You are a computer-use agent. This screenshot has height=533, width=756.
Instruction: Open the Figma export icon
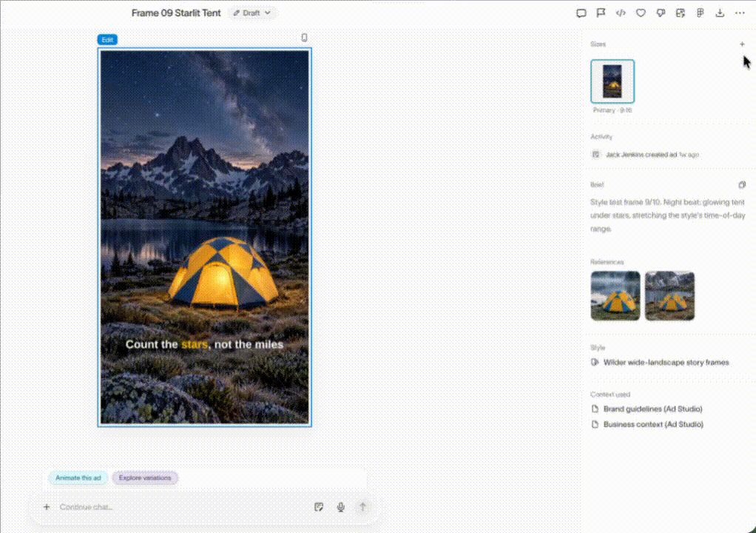700,13
